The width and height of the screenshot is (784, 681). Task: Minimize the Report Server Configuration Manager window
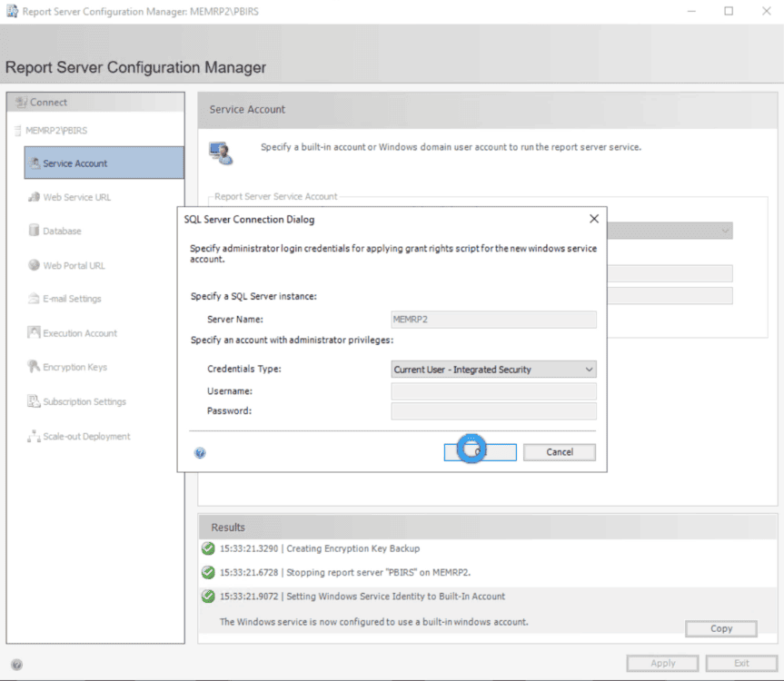pos(691,11)
